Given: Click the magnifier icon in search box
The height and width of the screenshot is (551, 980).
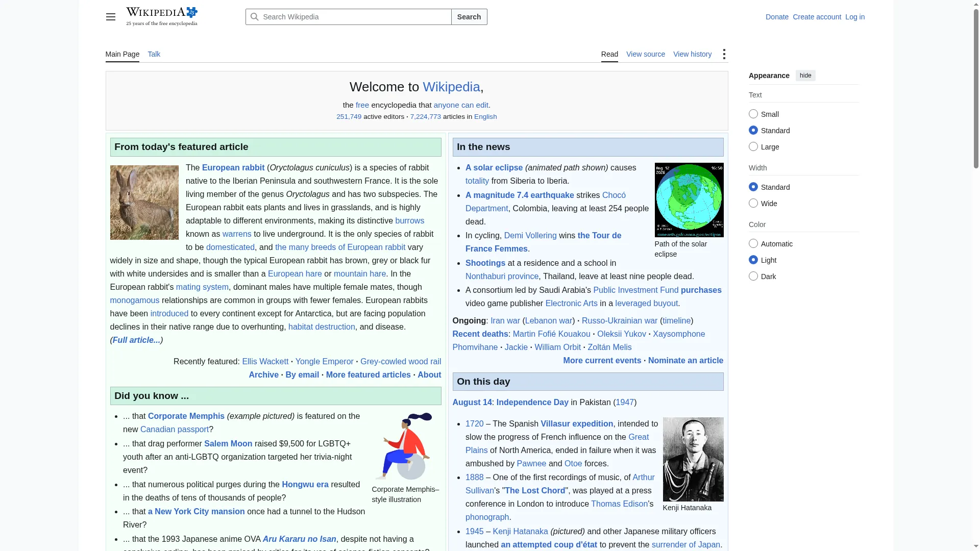Looking at the screenshot, I should [x=254, y=17].
